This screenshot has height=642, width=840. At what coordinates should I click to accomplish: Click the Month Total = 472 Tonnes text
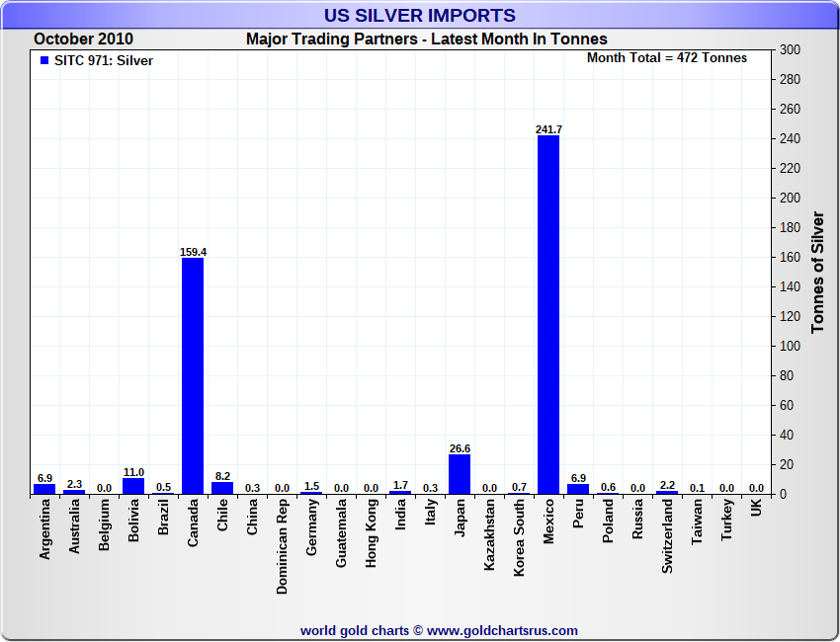click(667, 58)
